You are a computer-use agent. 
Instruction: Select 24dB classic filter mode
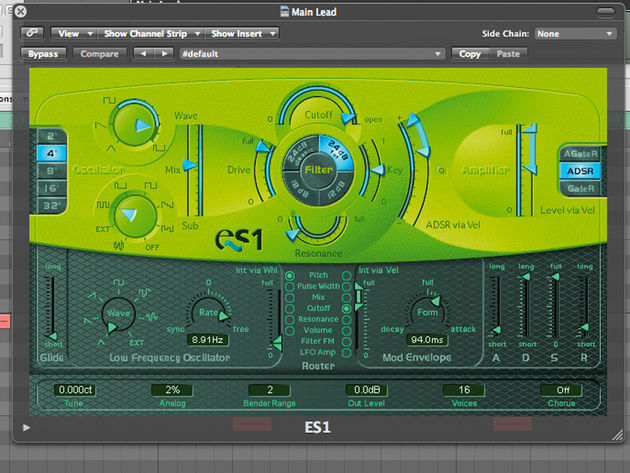[299, 154]
